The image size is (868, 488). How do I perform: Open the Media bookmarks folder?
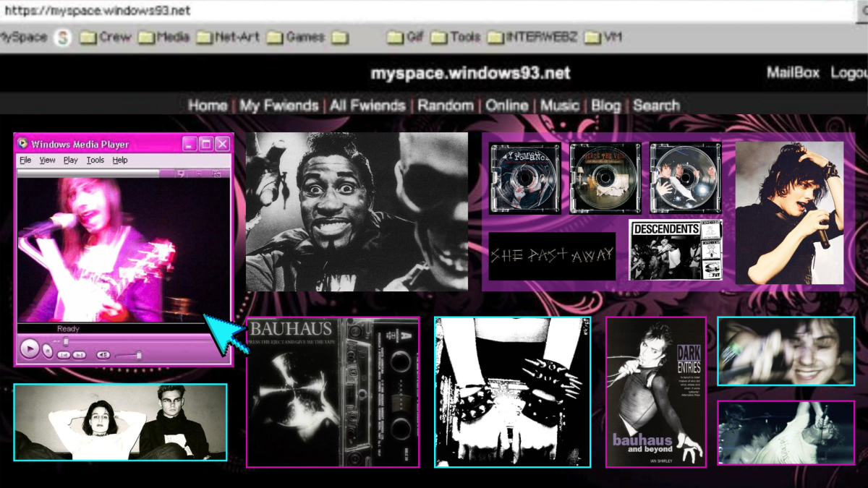[163, 37]
